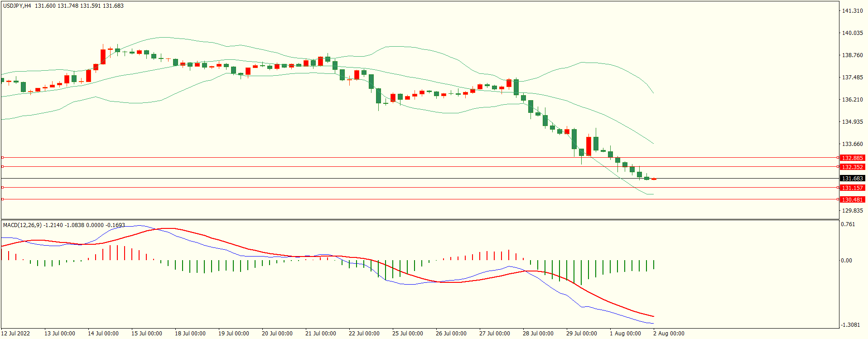Image resolution: width=868 pixels, height=339 pixels.
Task: Click the 129.835 price scale value
Action: 852,211
